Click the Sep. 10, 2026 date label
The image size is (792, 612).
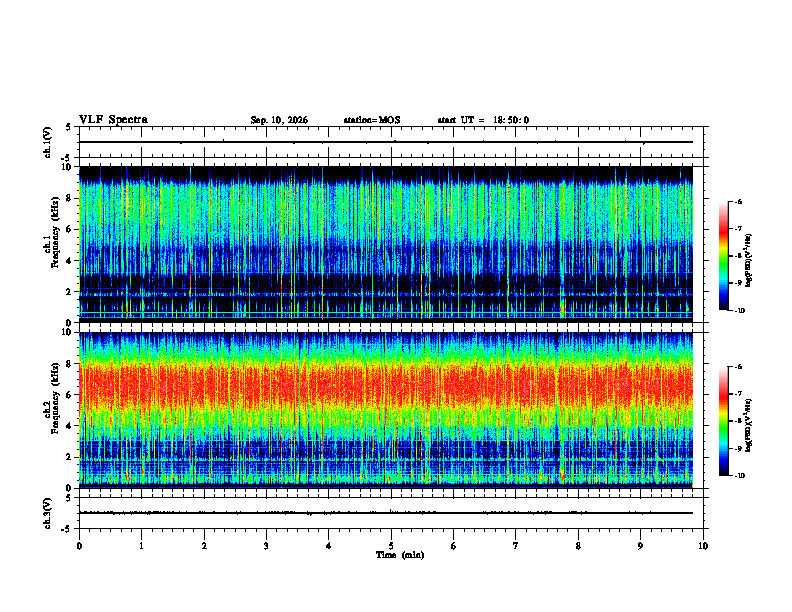coord(279,120)
